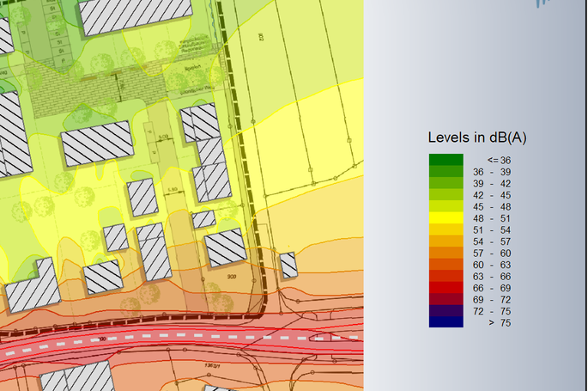Click the '1363/1' parcel number on map
Image resolution: width=588 pixels, height=391 pixels.
pyautogui.click(x=212, y=364)
